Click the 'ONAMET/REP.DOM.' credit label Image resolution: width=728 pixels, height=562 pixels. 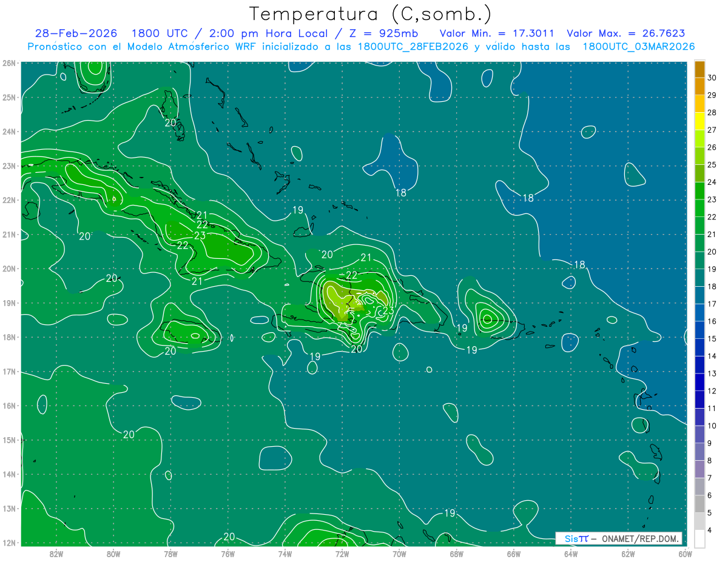(x=640, y=538)
